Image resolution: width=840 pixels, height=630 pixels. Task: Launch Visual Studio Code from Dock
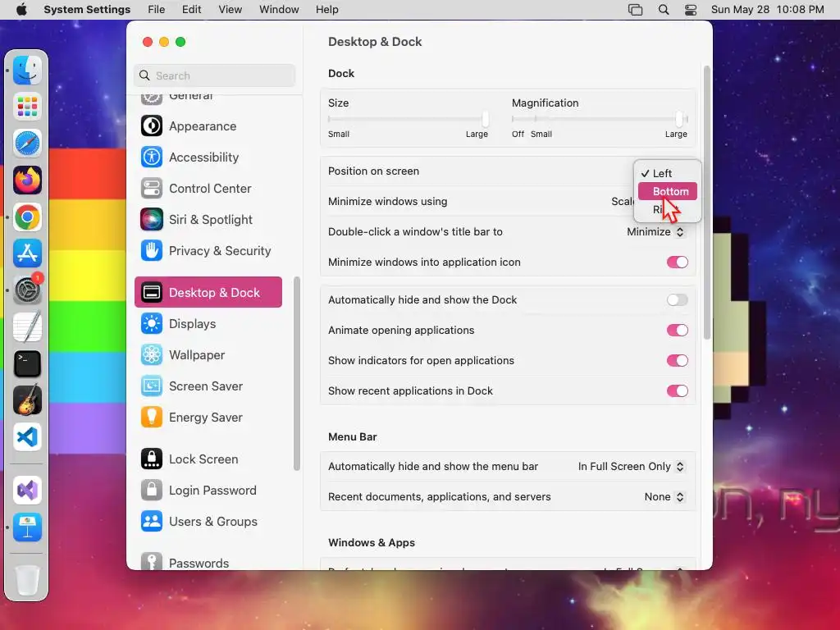click(x=27, y=437)
